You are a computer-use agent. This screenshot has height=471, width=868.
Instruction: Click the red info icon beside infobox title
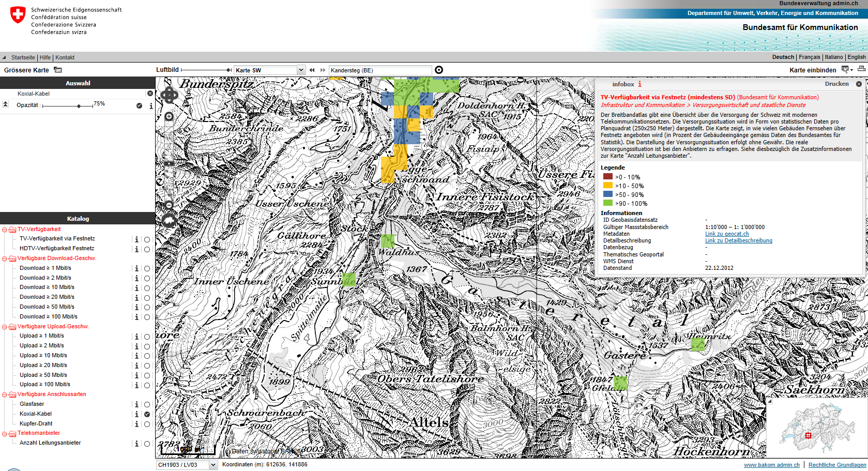click(x=639, y=84)
